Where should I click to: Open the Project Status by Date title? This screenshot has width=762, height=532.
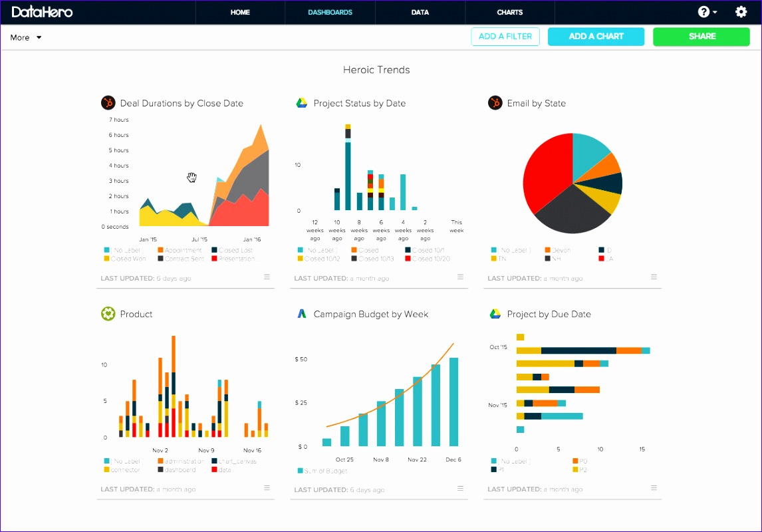pos(359,103)
